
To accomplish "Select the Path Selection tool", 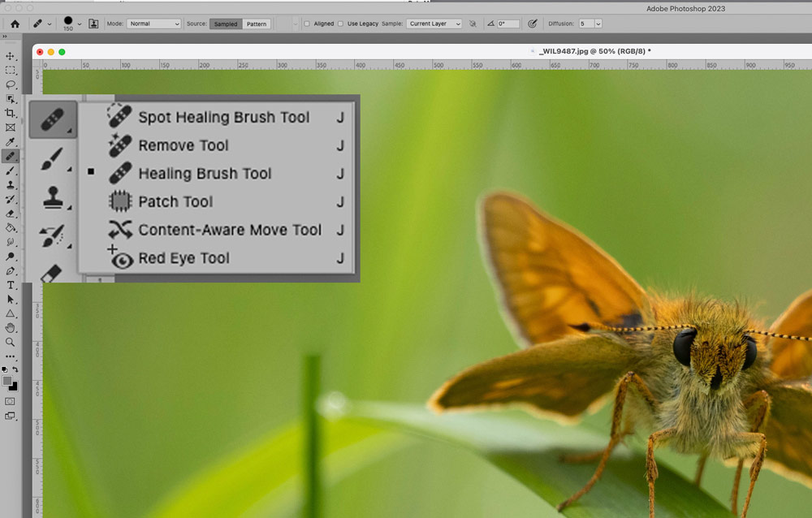I will point(10,300).
